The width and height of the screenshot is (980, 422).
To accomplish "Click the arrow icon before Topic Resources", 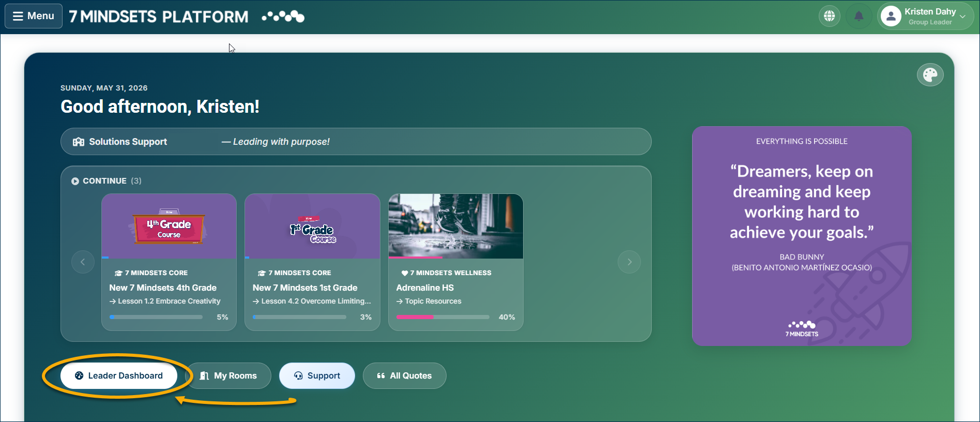I will point(400,302).
